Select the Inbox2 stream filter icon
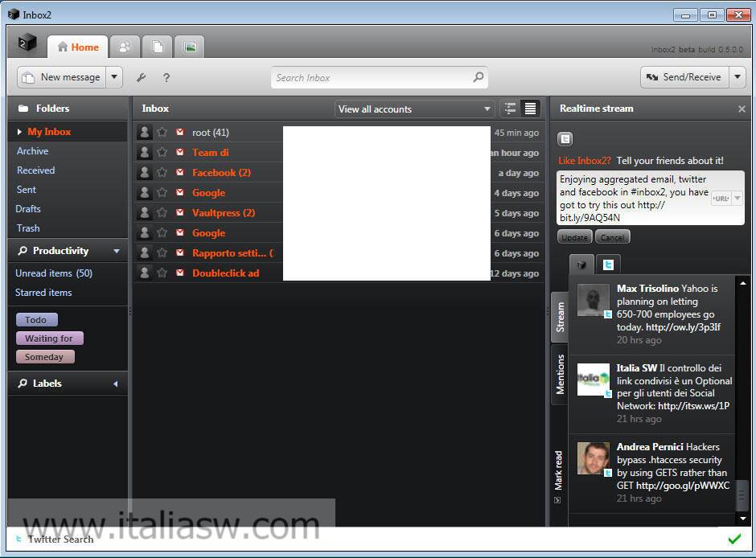Viewport: 756px width, 558px height. (x=582, y=265)
